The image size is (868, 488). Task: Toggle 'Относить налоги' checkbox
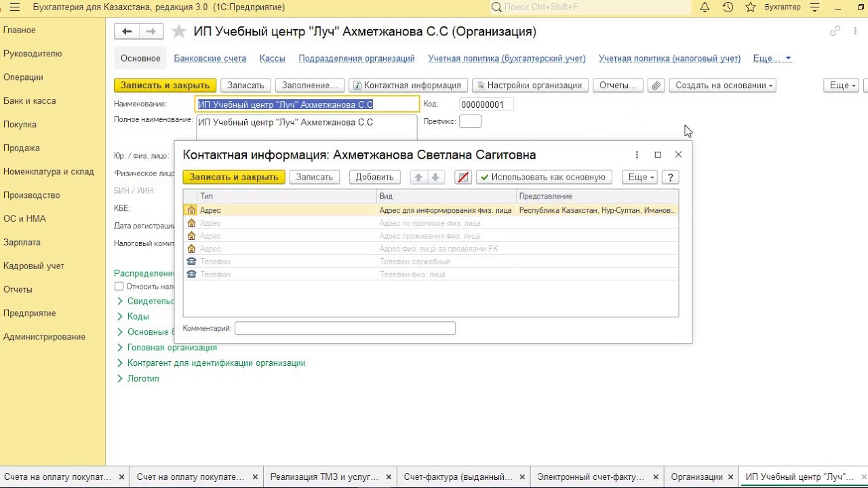click(x=119, y=287)
